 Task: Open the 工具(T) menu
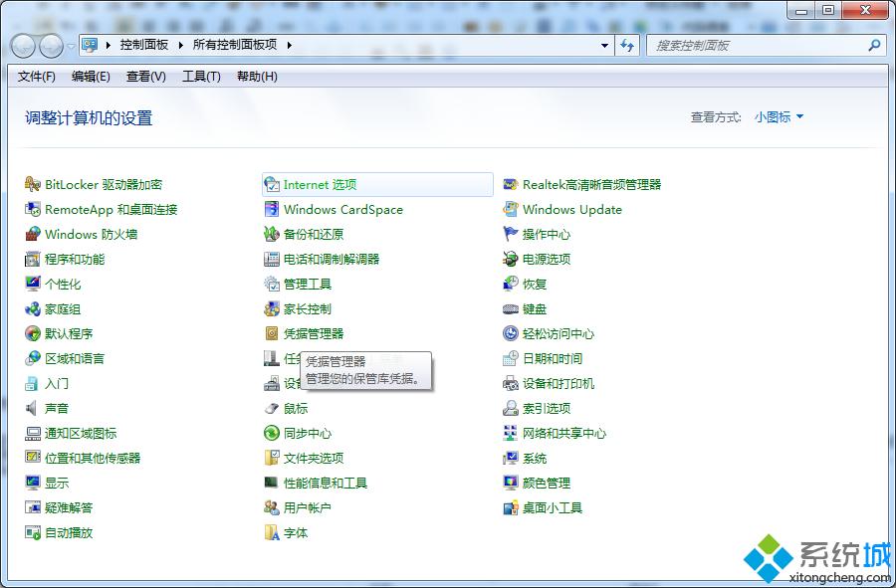pyautogui.click(x=201, y=77)
